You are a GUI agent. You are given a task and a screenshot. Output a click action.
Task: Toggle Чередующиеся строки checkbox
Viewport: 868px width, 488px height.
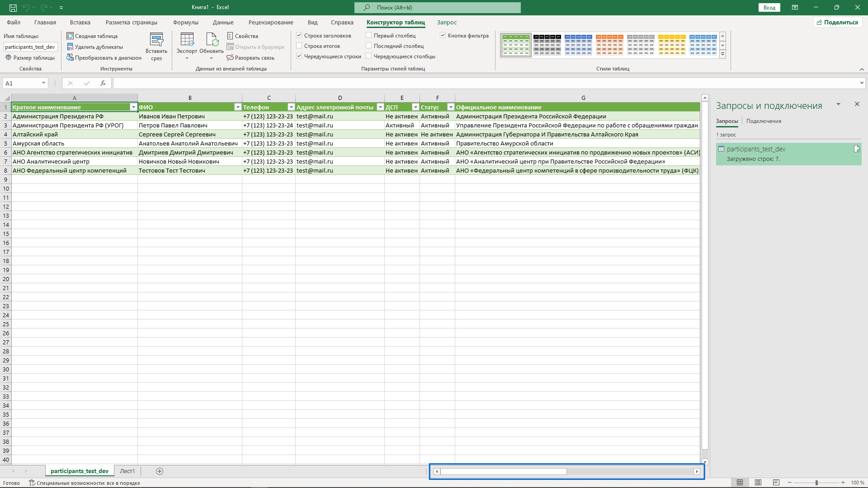coord(299,56)
